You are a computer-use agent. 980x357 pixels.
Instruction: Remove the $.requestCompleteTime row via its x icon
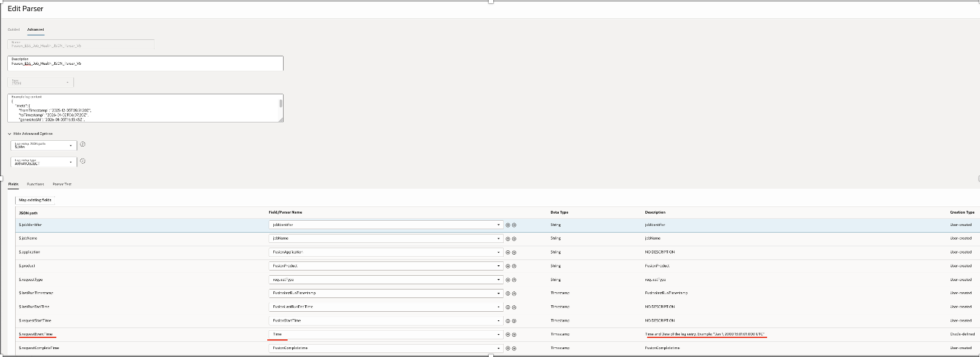pos(514,348)
